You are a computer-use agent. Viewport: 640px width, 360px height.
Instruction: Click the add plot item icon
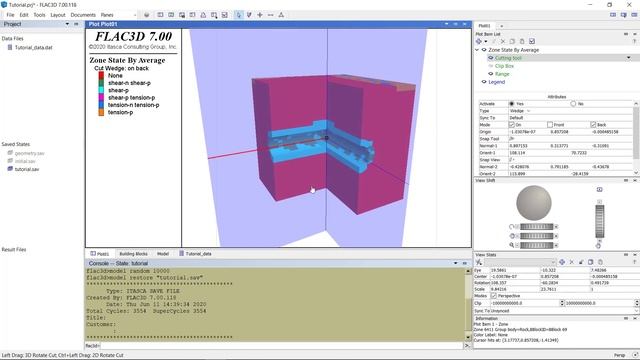coord(479,41)
